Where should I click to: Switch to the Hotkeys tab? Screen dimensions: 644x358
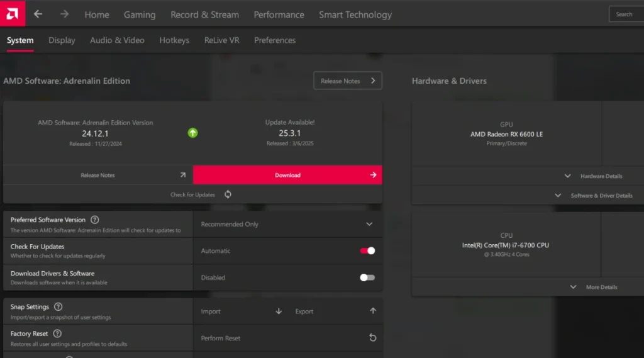pos(175,40)
